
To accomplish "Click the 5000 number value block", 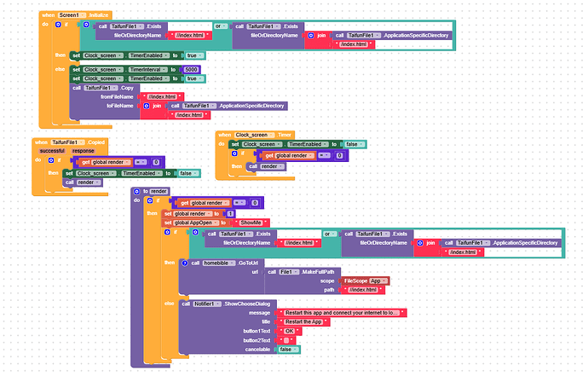I will 192,68.
